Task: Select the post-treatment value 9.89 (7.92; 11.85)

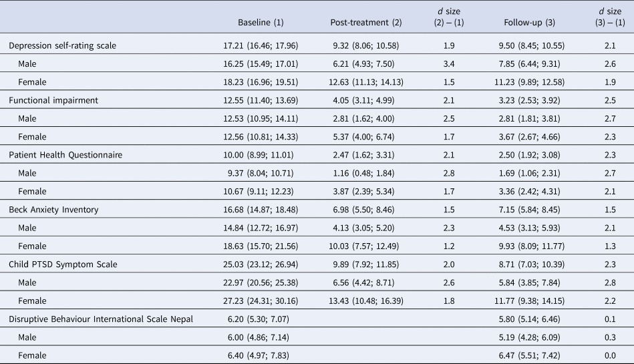Action: click(x=366, y=264)
